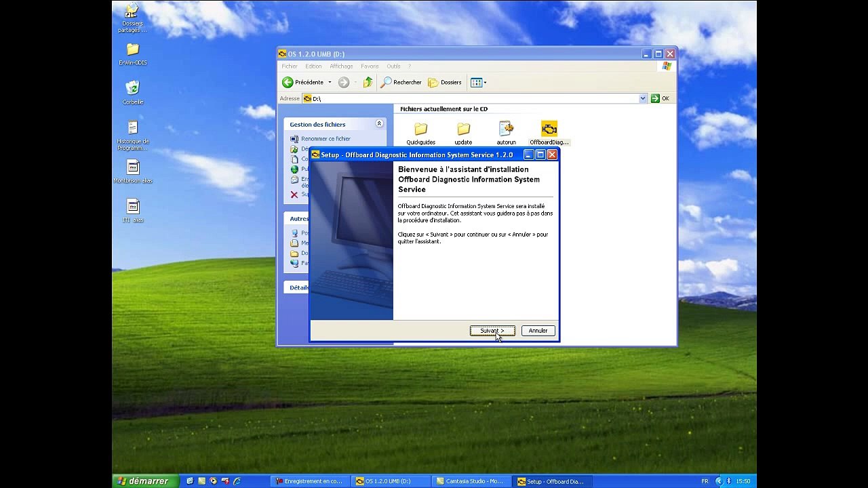
Task: Click the green up-folder toolbar icon
Action: coord(368,82)
